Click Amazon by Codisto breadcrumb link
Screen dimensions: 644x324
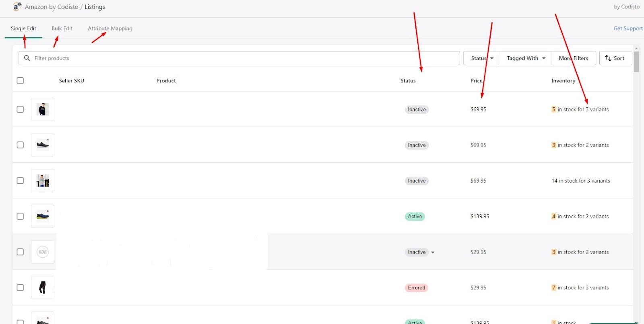tap(52, 7)
